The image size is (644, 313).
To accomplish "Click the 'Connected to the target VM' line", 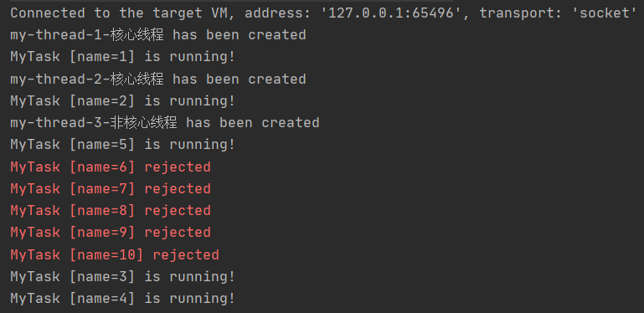I will tap(323, 13).
